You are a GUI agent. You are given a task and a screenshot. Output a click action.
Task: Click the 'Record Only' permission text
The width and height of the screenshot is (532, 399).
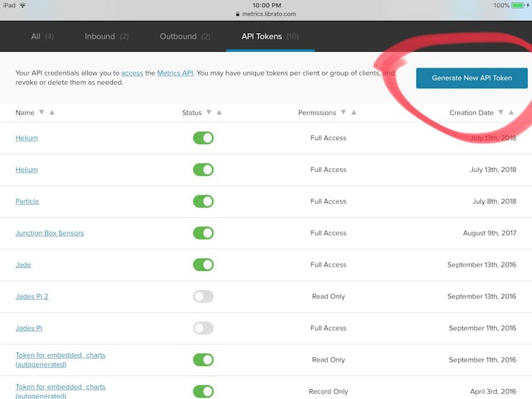pyautogui.click(x=329, y=391)
